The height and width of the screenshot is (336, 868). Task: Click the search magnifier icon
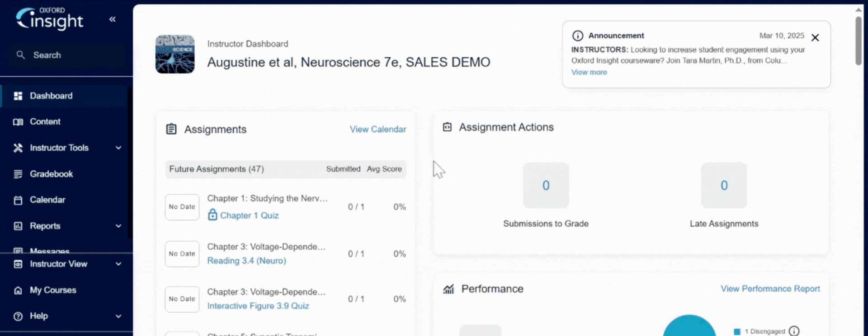pyautogui.click(x=20, y=55)
